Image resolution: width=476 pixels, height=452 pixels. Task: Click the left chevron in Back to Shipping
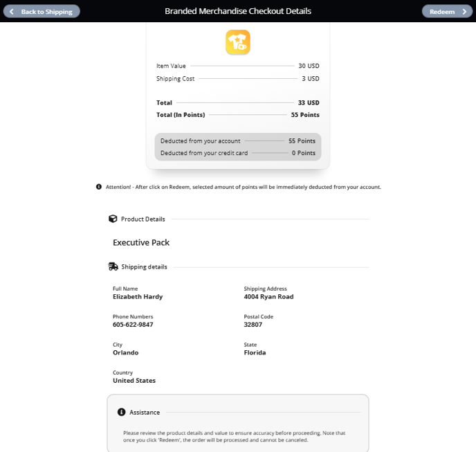pos(12,12)
